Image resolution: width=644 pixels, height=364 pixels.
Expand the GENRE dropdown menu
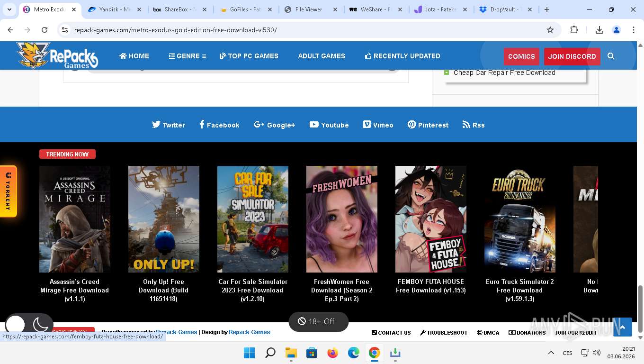pyautogui.click(x=188, y=56)
